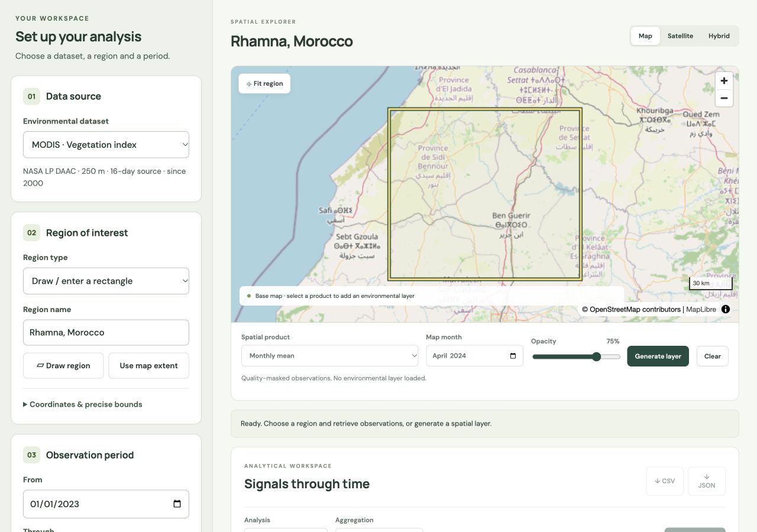
Task: Click the NASA LP DAAC dataset description
Action: pyautogui.click(x=105, y=177)
